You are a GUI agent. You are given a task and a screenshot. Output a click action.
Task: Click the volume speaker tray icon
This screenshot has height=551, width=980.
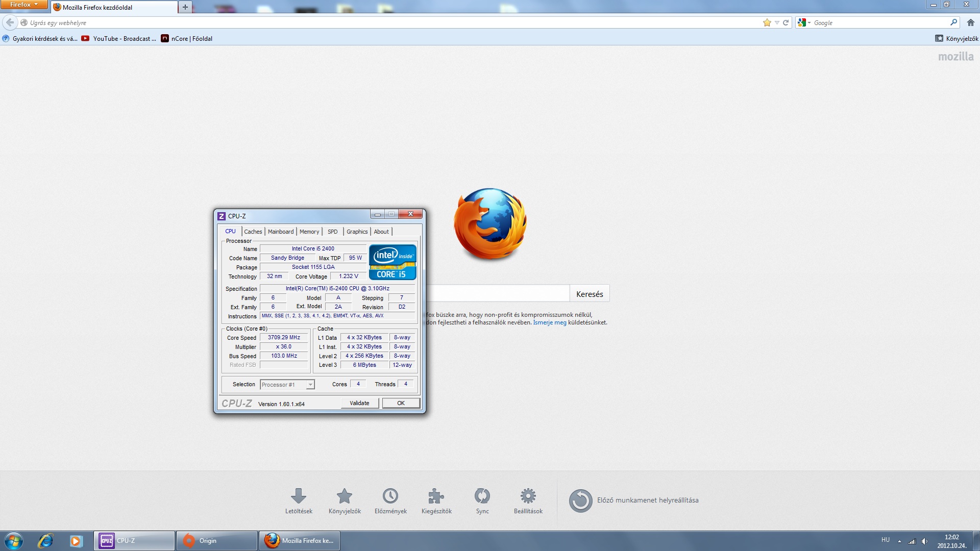pos(924,541)
